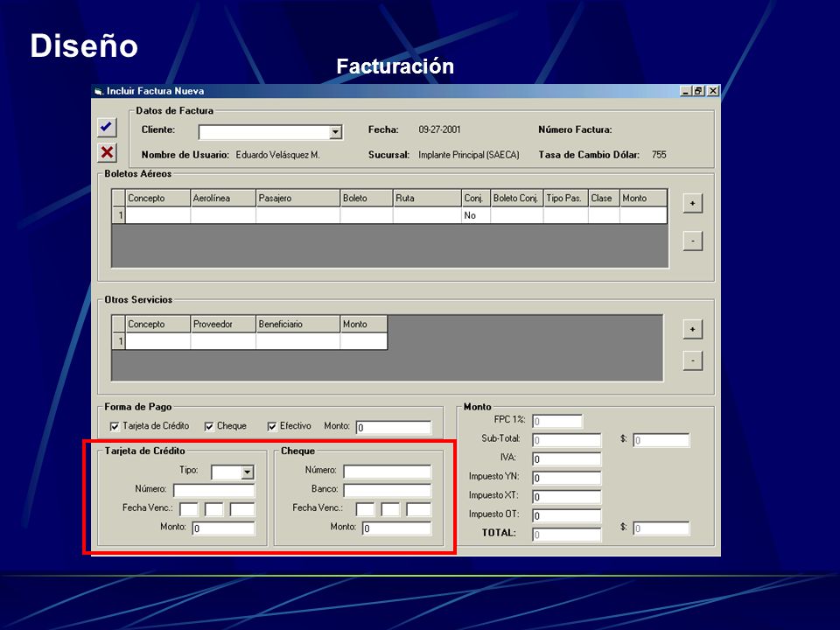This screenshot has height=630, width=840.
Task: Click the user name Eduardo Velásquez M.
Action: click(277, 155)
